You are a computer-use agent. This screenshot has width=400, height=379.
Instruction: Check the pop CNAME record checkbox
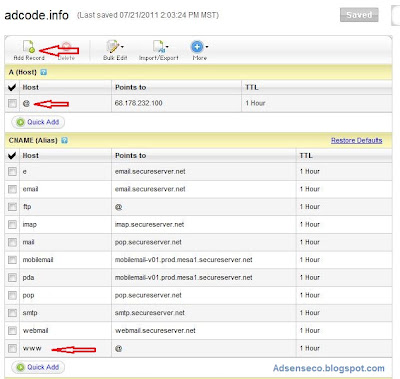tap(12, 295)
